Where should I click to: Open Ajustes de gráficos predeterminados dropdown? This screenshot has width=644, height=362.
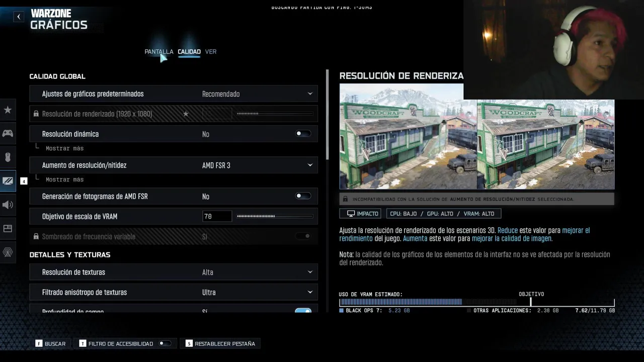pyautogui.click(x=174, y=94)
